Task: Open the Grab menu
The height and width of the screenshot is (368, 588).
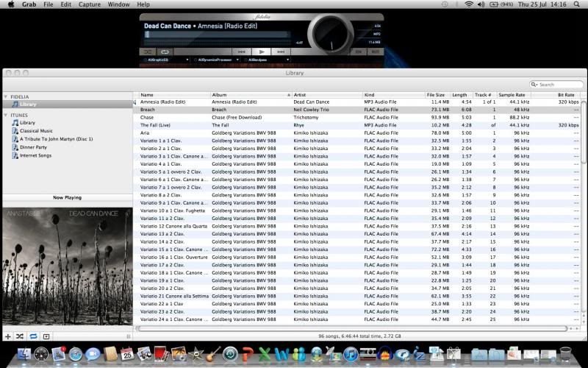Action: 29,4
